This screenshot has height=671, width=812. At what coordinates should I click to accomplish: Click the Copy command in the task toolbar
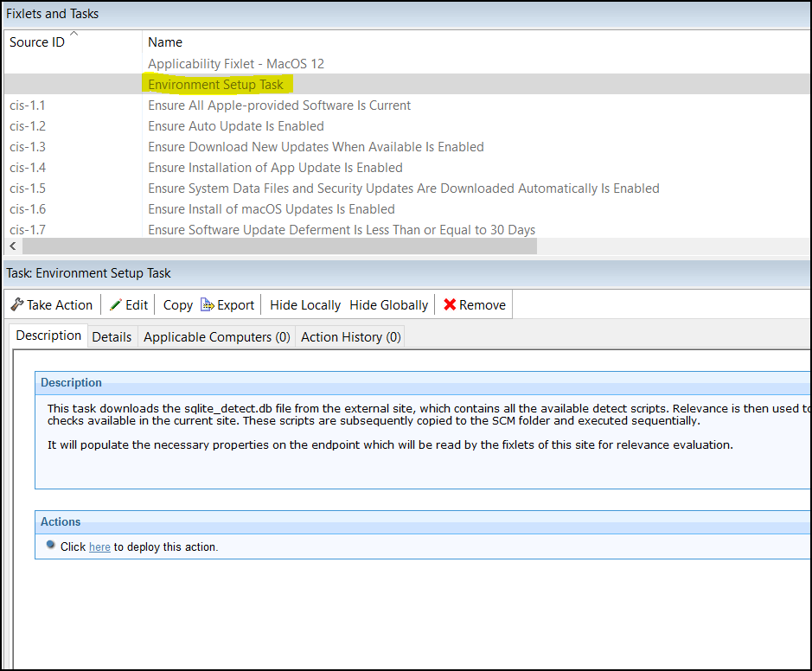[176, 305]
